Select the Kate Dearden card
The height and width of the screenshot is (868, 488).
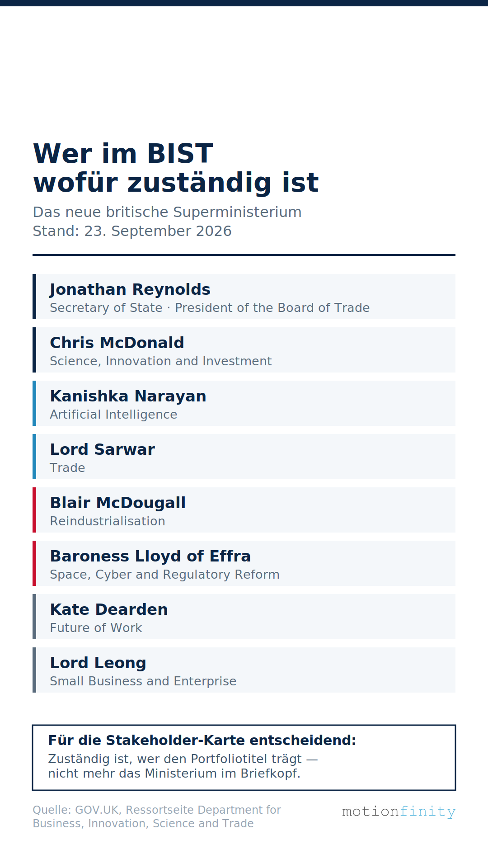point(244,617)
